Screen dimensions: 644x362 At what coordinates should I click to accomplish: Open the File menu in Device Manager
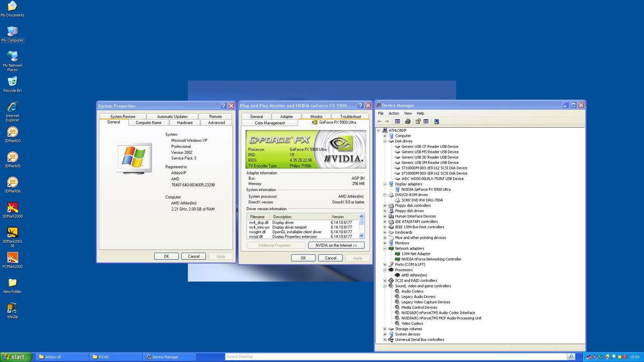381,114
